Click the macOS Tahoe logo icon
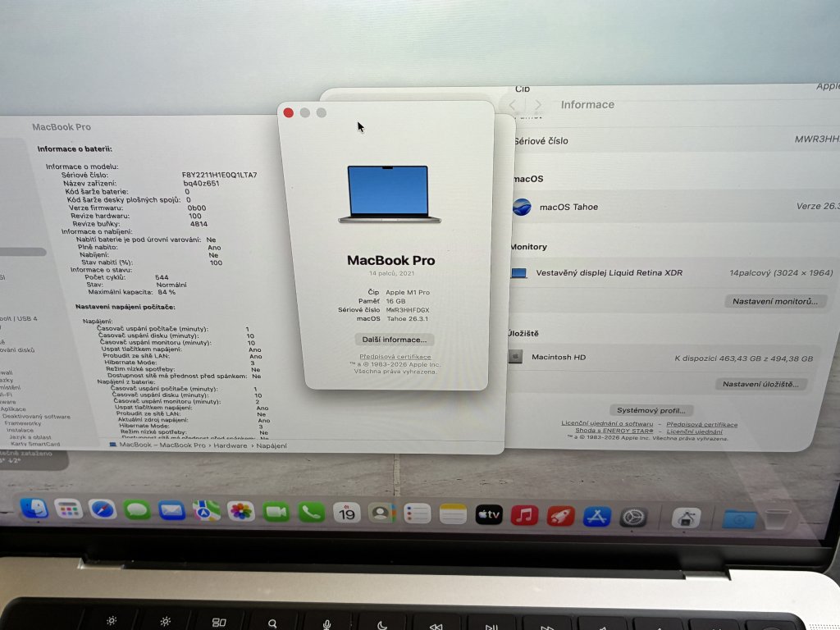 point(522,207)
